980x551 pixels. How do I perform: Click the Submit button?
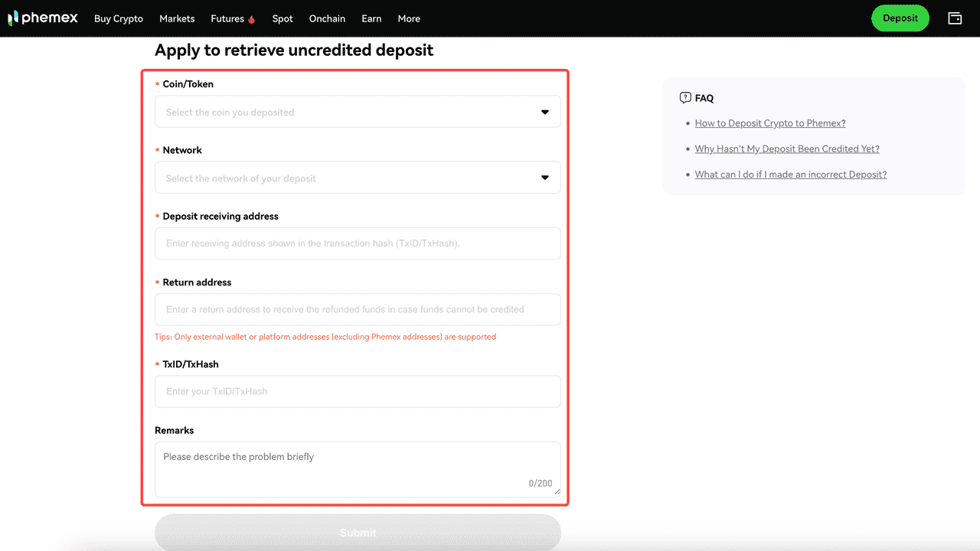pyautogui.click(x=358, y=532)
